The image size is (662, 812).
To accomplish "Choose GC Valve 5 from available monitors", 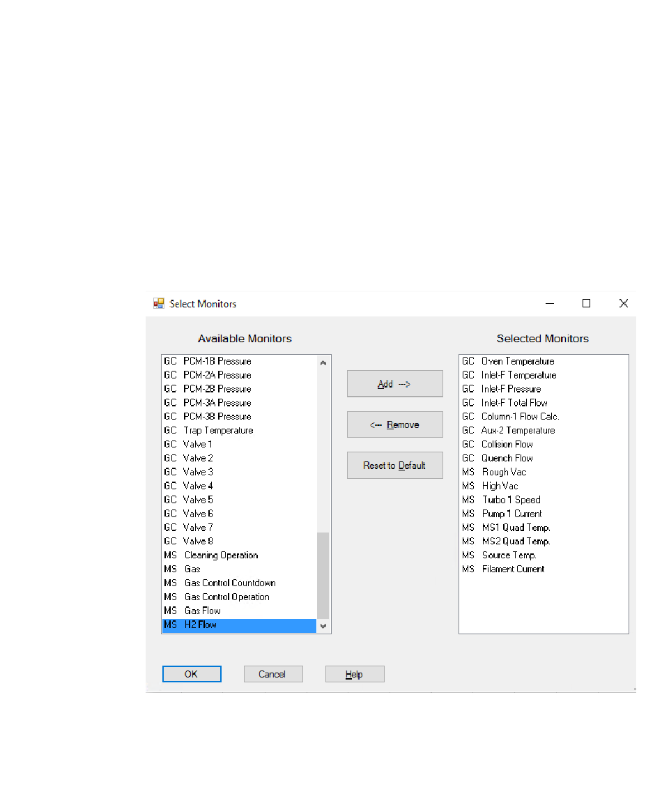I will [x=198, y=500].
